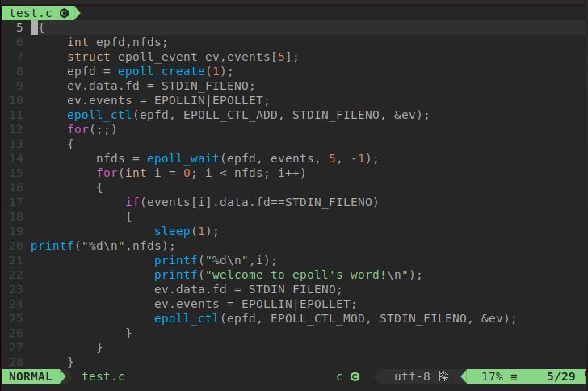Click test.c filename in status line
The width and height of the screenshot is (588, 391).
point(103,376)
